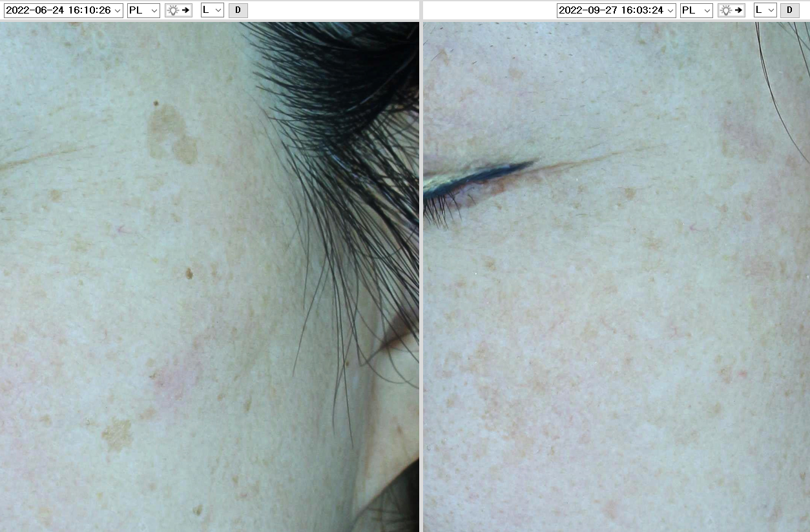Open the right panel L side dropdown

(765, 10)
